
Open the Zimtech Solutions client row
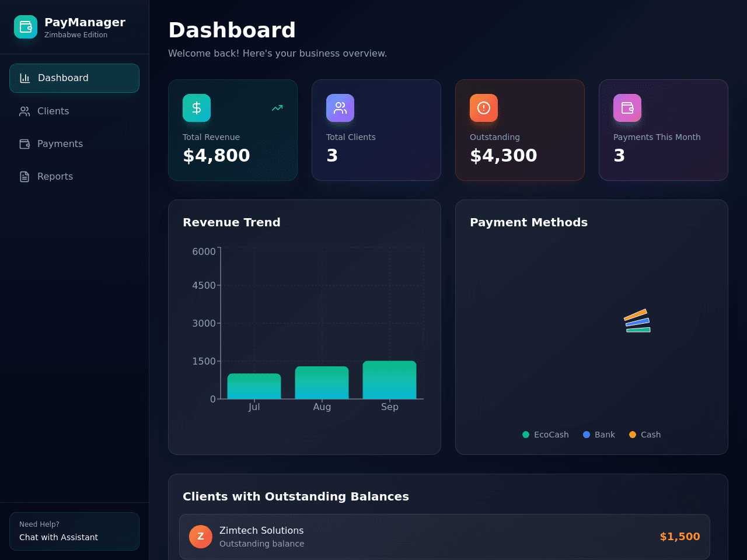(445, 537)
